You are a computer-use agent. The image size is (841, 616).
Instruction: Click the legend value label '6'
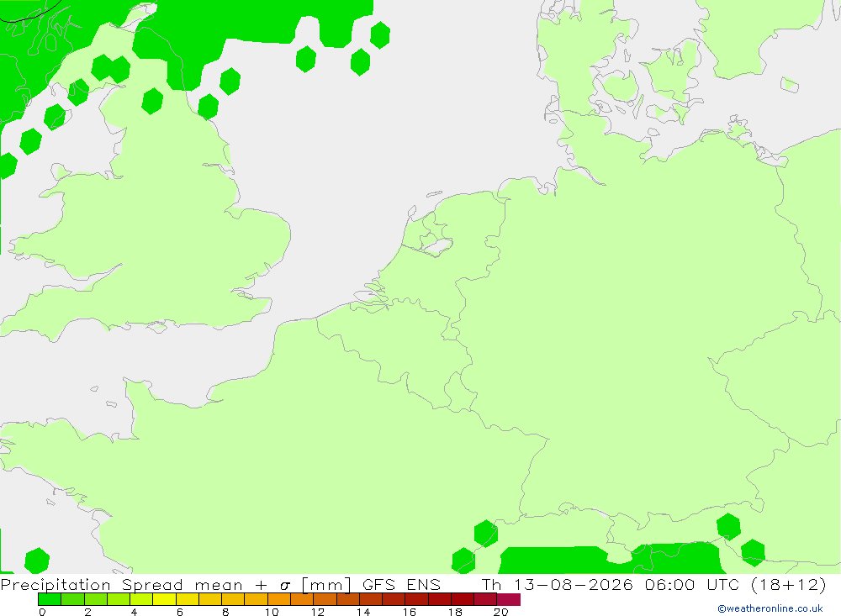coord(180,612)
